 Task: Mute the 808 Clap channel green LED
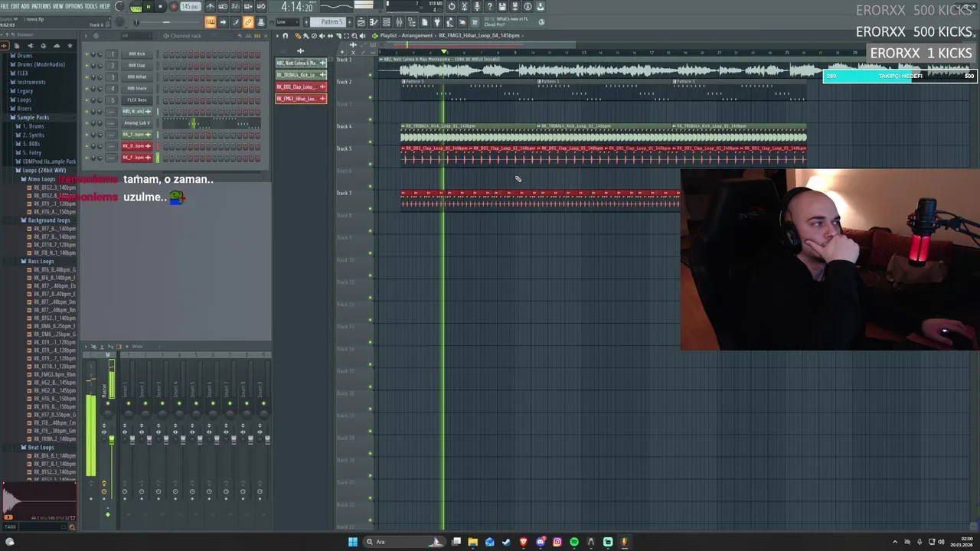[x=87, y=65]
